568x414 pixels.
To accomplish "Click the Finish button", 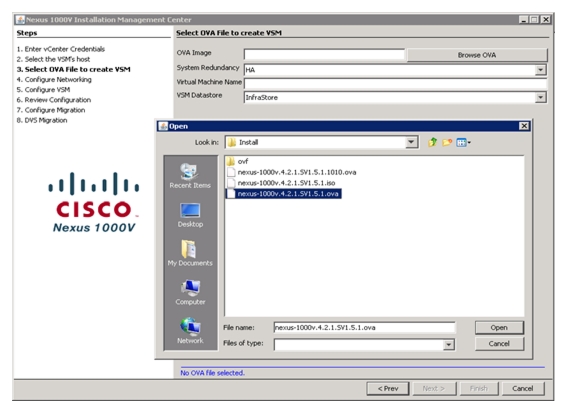I will pos(479,389).
